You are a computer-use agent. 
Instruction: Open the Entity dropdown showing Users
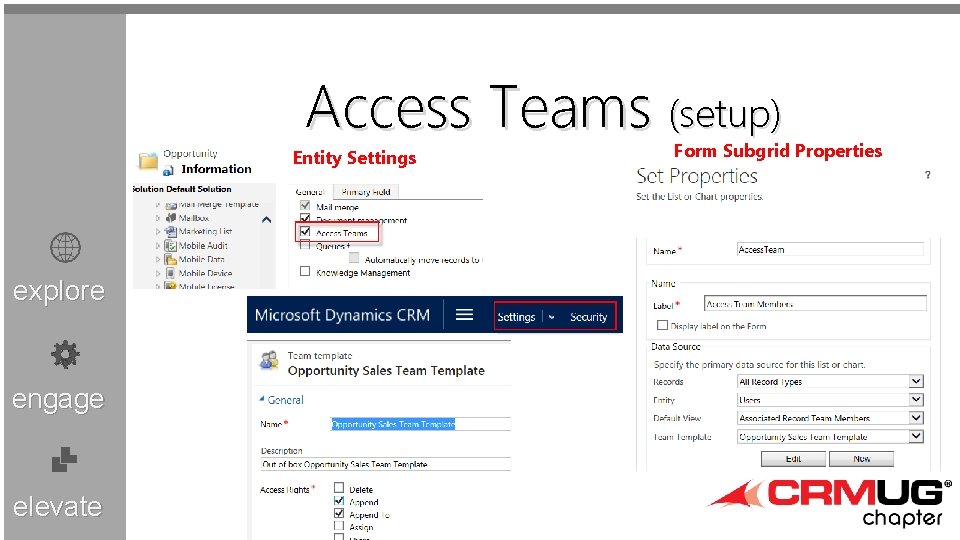[916, 400]
